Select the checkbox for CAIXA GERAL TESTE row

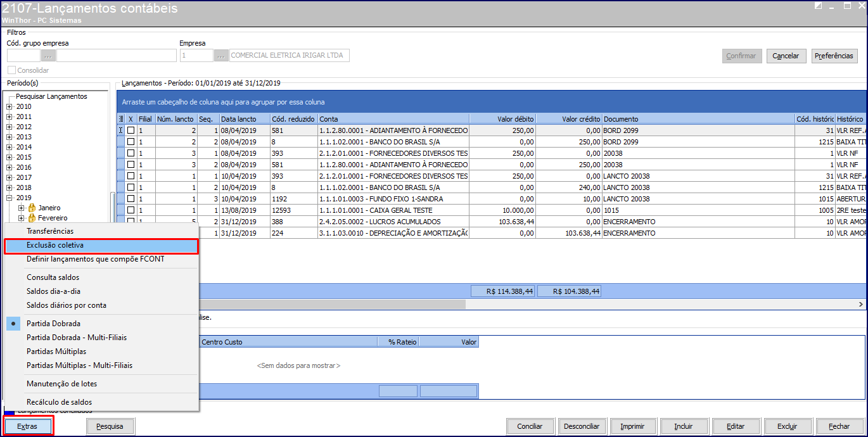131,210
